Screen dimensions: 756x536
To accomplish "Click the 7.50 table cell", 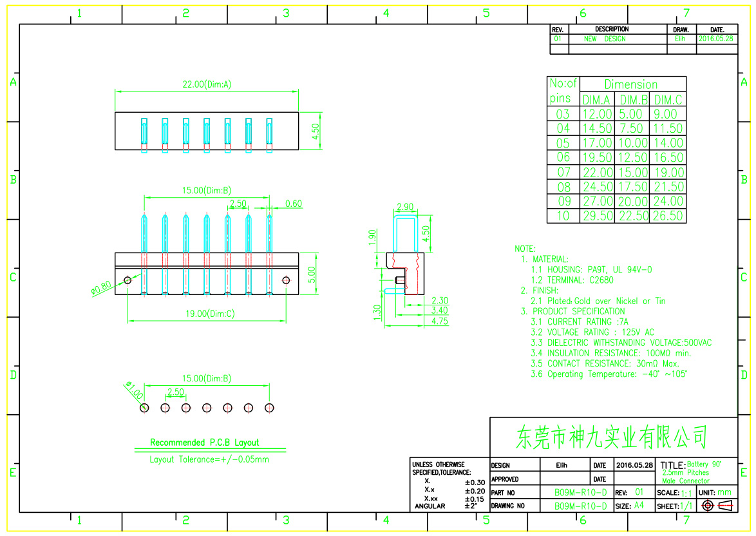I will coord(631,128).
